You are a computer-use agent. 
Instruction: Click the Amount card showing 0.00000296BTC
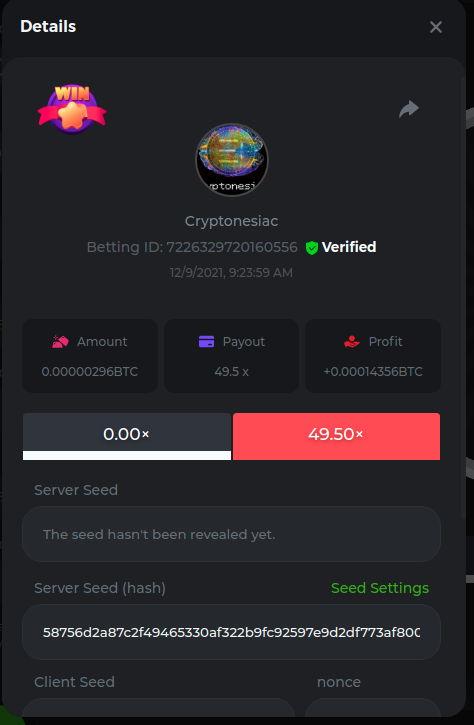90,356
